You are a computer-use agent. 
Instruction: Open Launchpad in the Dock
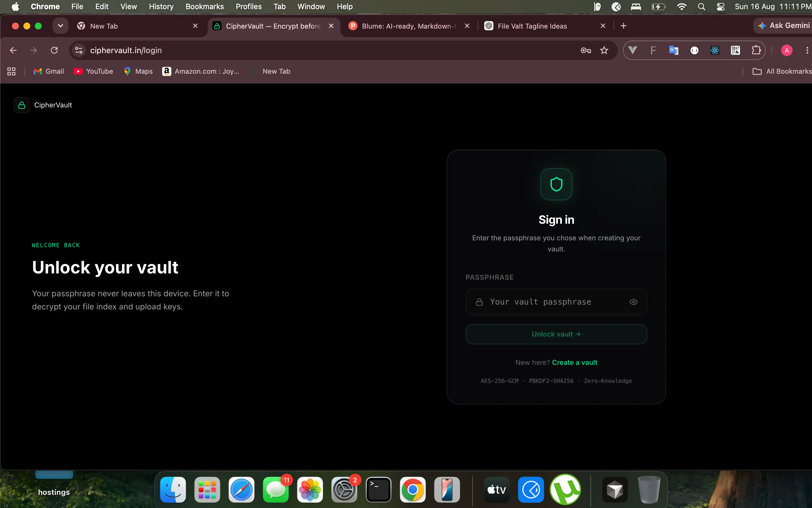(x=207, y=489)
